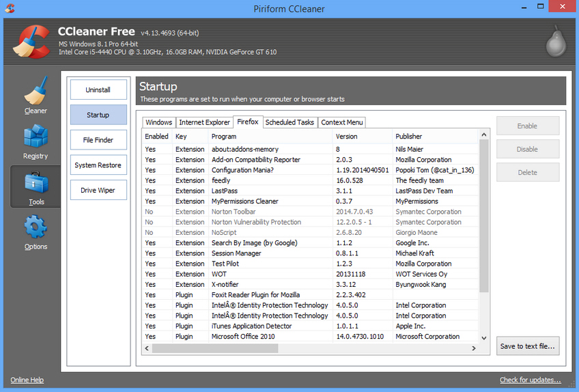This screenshot has height=392, width=579.
Task: Click the Piriform pear logo
Action: [x=556, y=41]
